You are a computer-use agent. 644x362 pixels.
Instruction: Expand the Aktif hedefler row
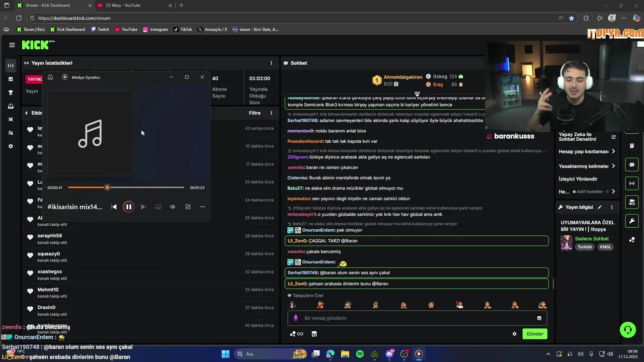point(587,192)
